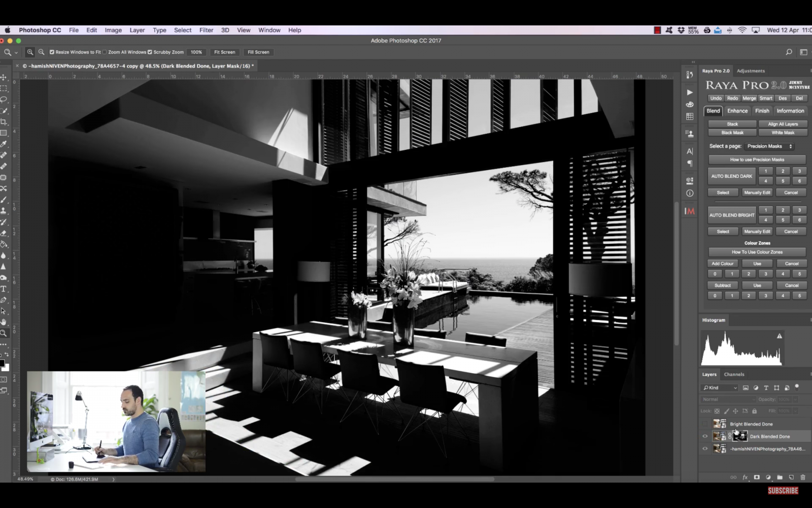Viewport: 812px width, 508px height.
Task: Select the Type tool in the left toolbar
Action: click(4, 288)
